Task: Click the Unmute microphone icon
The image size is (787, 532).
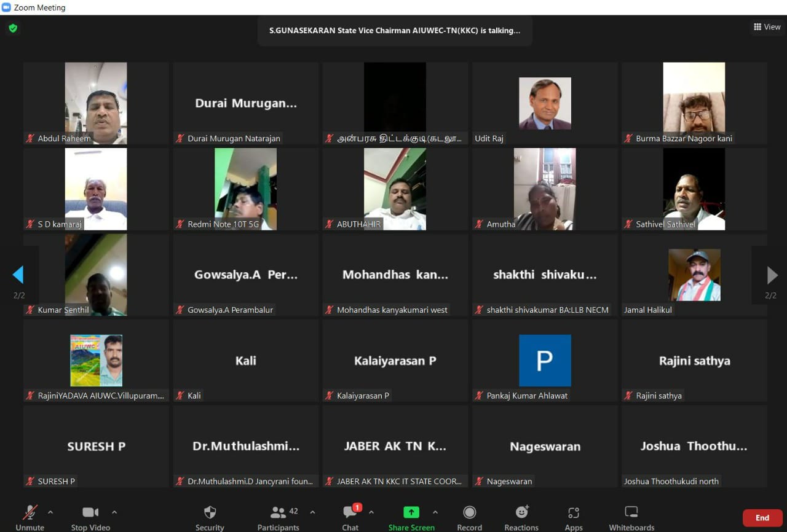Action: pyautogui.click(x=30, y=512)
